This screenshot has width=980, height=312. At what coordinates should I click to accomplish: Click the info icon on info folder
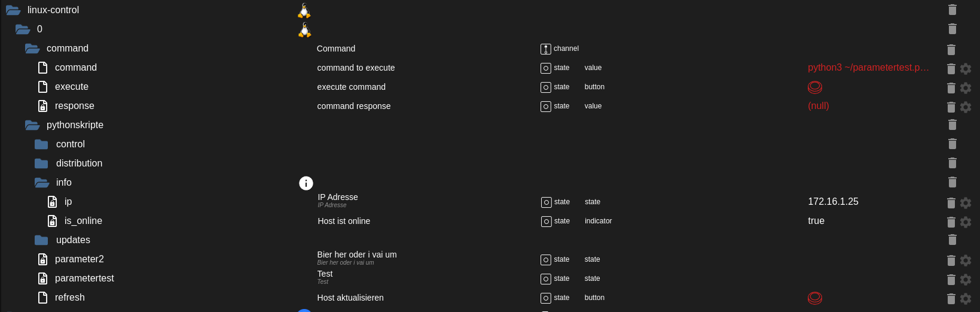click(306, 183)
